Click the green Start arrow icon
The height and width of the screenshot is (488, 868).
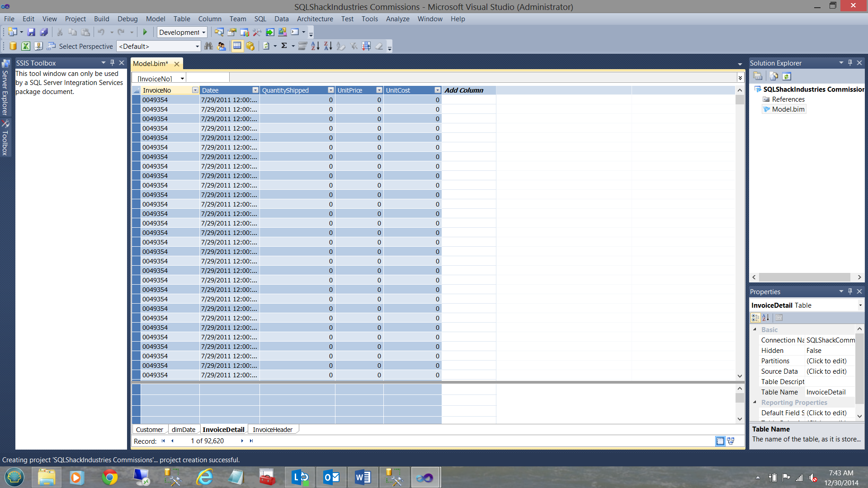click(x=145, y=32)
